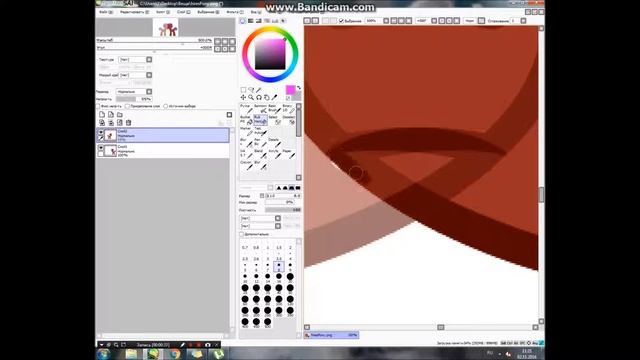Hide the bottom layer Слой1

pyautogui.click(x=101, y=148)
